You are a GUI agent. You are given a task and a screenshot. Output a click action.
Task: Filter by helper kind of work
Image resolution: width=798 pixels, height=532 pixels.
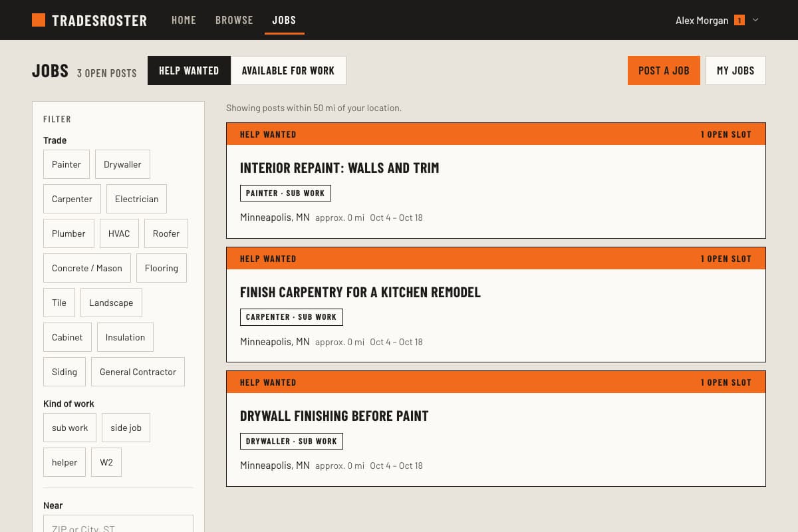point(65,462)
